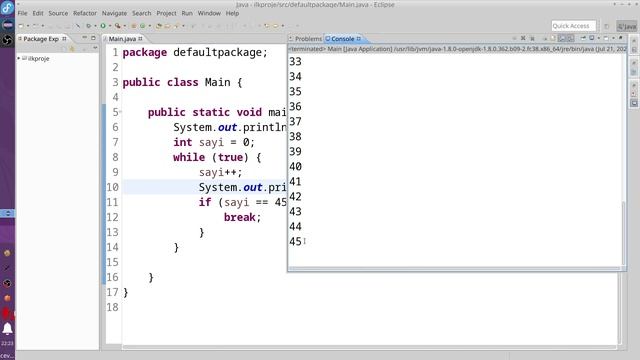Open the Run configurations dropdown arrow
The width and height of the screenshot is (640, 360).
(110, 26)
